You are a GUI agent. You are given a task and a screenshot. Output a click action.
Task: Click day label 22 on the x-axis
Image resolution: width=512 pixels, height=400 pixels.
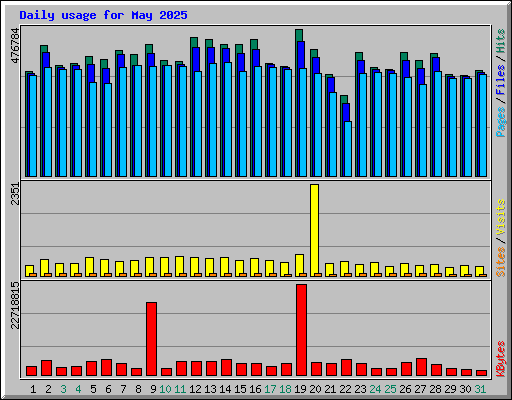345,389
